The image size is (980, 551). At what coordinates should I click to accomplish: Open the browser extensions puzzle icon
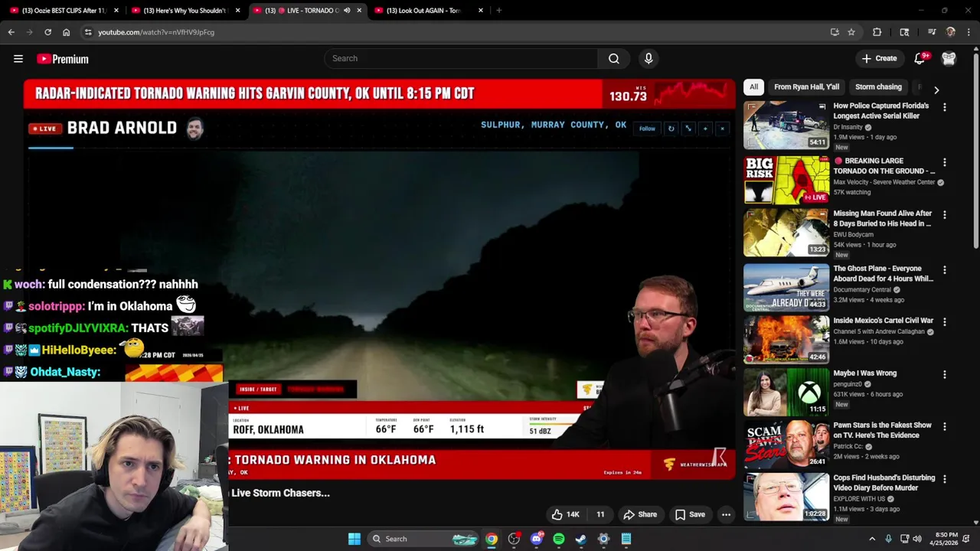pos(877,32)
